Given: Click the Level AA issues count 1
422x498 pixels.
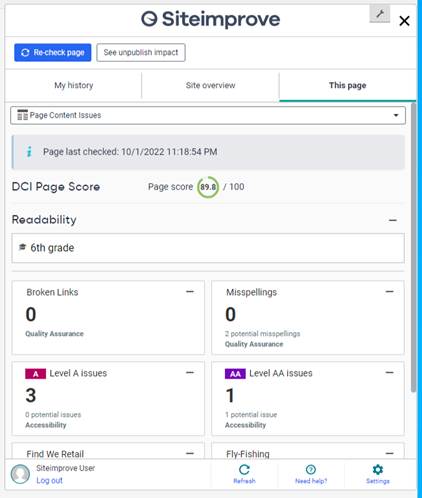Looking at the screenshot, I should 230,395.
